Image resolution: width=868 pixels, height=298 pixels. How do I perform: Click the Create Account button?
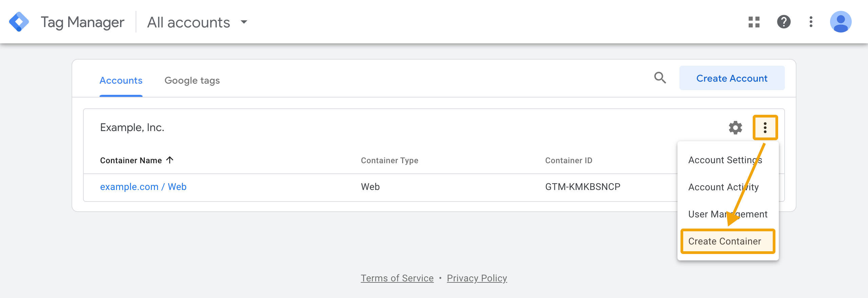point(732,78)
